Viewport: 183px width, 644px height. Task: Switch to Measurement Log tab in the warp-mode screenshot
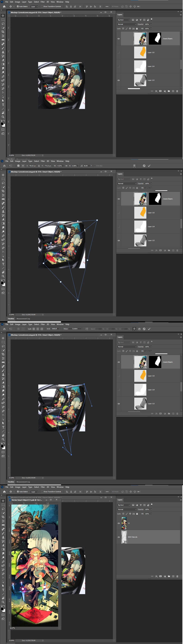23,482
